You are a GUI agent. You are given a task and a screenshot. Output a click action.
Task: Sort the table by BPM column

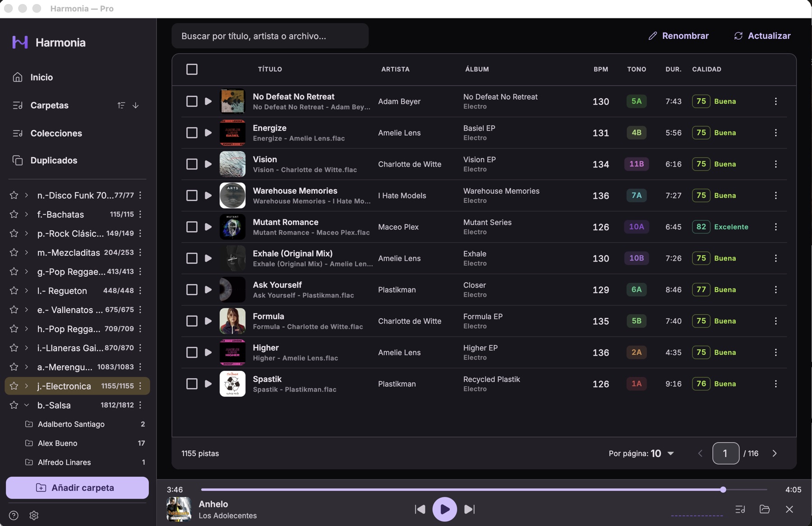(x=600, y=69)
